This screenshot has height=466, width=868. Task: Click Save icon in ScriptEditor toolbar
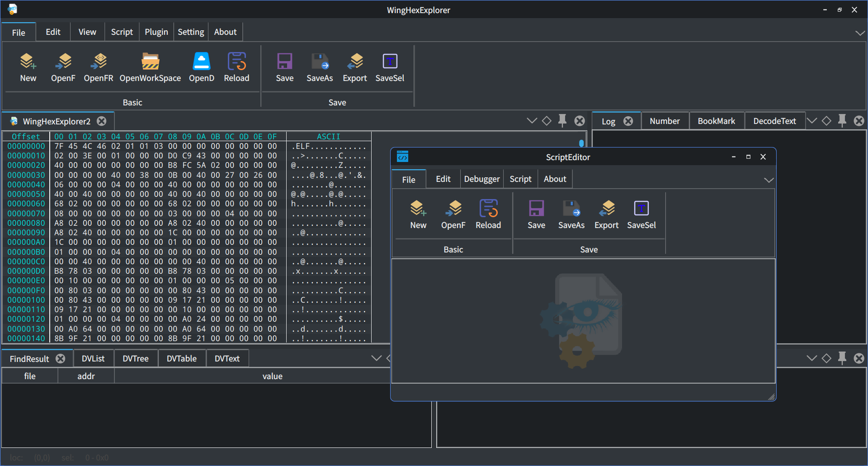(x=537, y=209)
